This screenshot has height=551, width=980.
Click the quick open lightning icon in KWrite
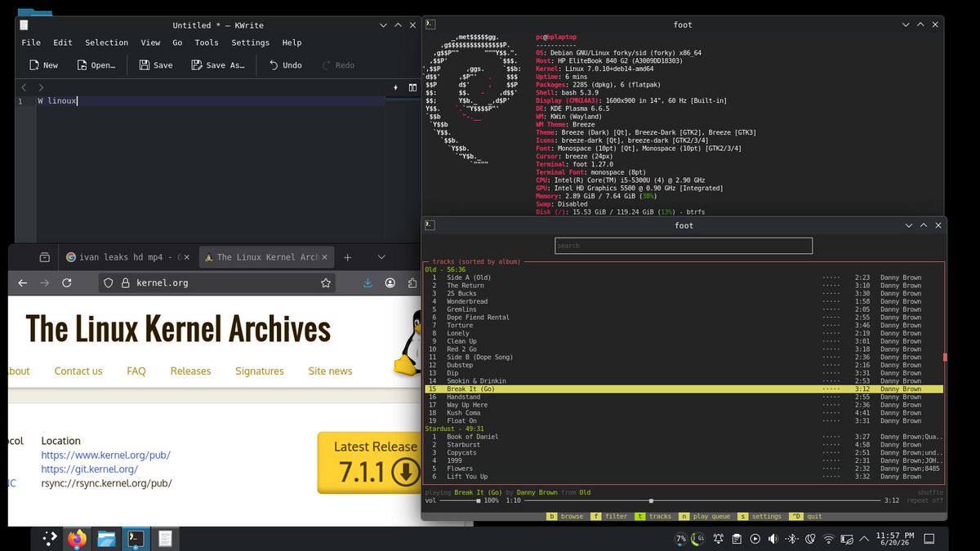click(395, 87)
